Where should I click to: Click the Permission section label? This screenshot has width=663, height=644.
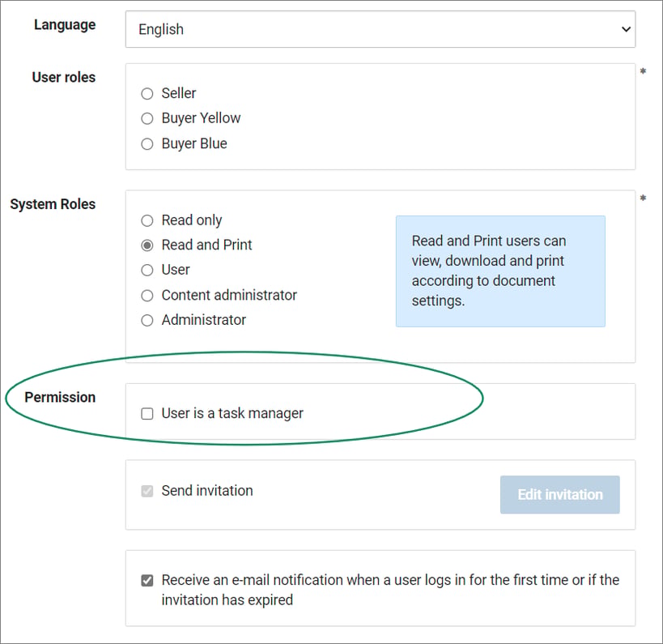point(60,397)
